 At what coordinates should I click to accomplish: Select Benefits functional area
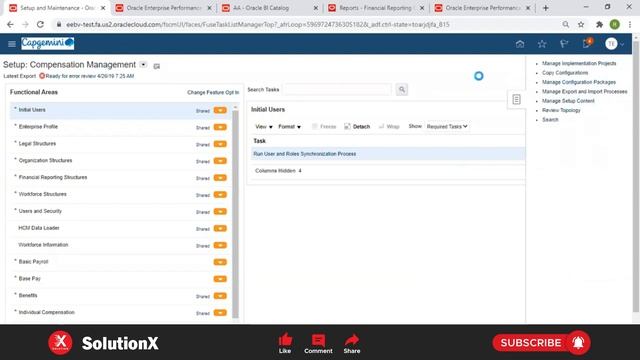coord(120,296)
